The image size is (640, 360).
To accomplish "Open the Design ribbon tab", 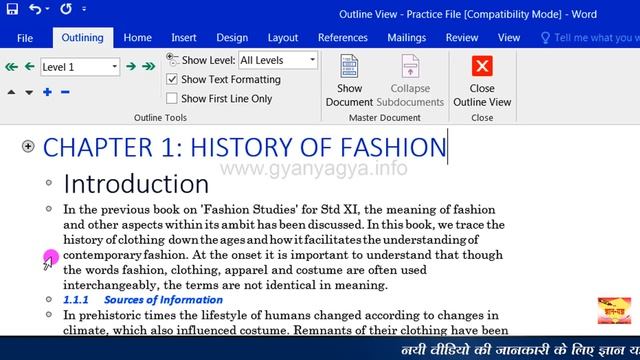I will click(232, 38).
